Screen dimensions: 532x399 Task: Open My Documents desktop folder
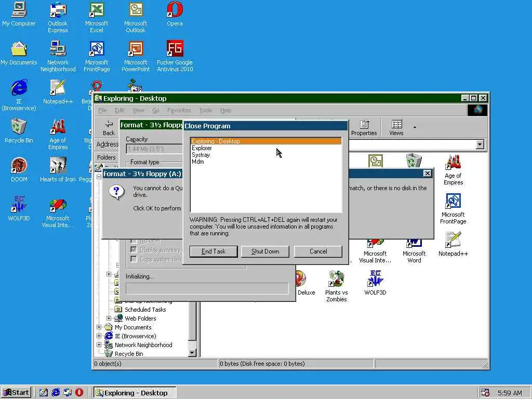pyautogui.click(x=19, y=53)
